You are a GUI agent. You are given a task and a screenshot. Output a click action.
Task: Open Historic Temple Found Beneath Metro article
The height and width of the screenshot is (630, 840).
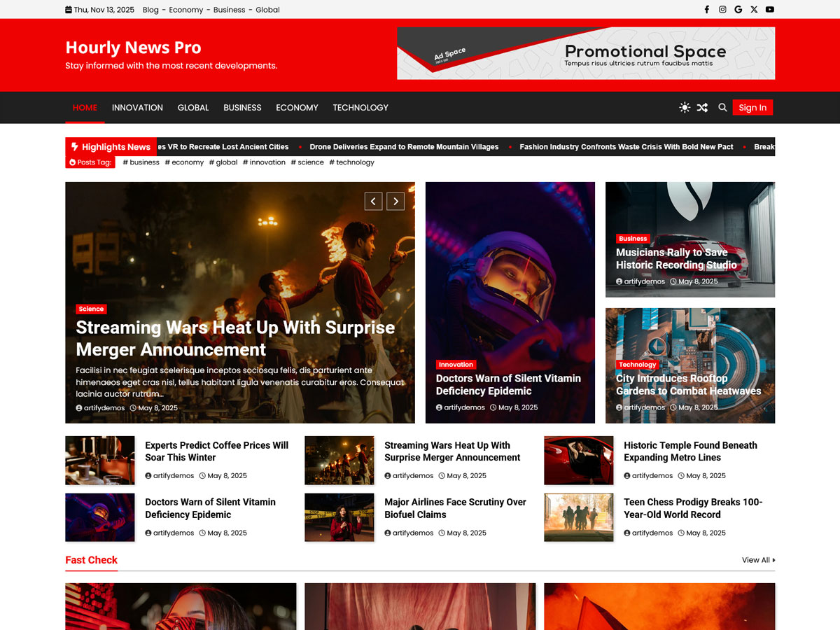click(x=690, y=451)
